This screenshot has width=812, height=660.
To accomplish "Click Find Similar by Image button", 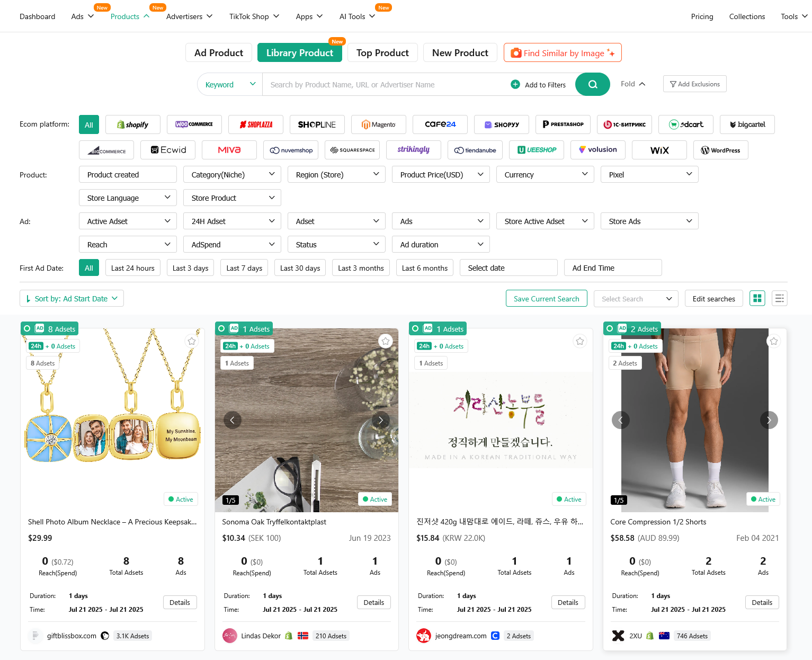I will (563, 52).
